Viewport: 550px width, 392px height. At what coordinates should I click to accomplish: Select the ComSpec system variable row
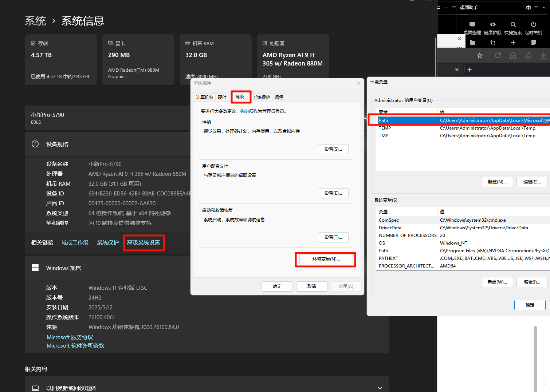(x=463, y=220)
